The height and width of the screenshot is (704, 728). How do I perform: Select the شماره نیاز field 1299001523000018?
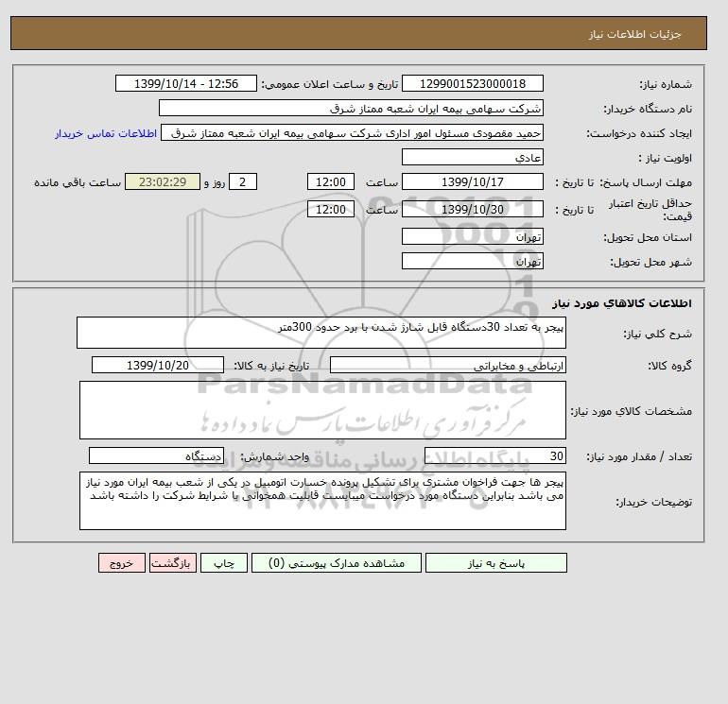point(472,83)
